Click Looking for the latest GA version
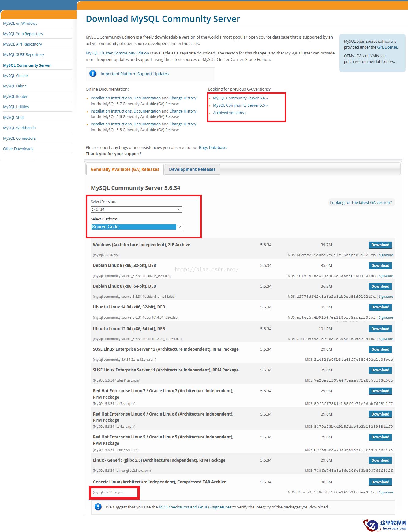The width and height of the screenshot is (408, 532). [x=361, y=203]
